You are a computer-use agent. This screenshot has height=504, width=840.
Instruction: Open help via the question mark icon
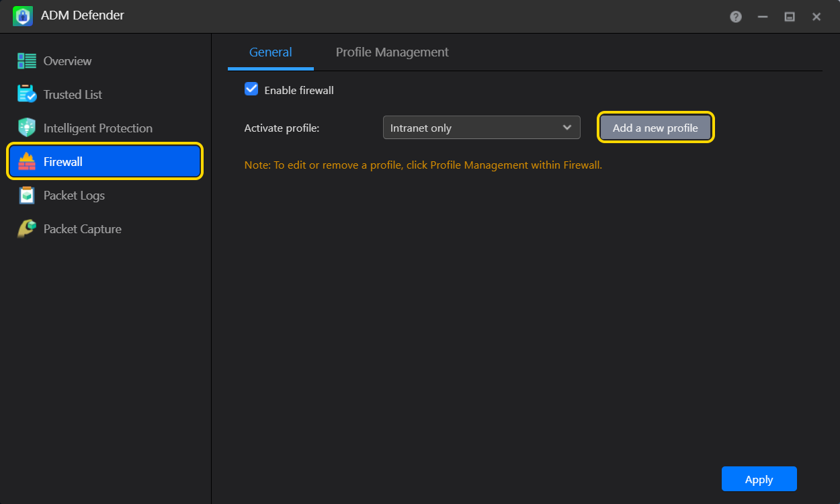coord(736,17)
